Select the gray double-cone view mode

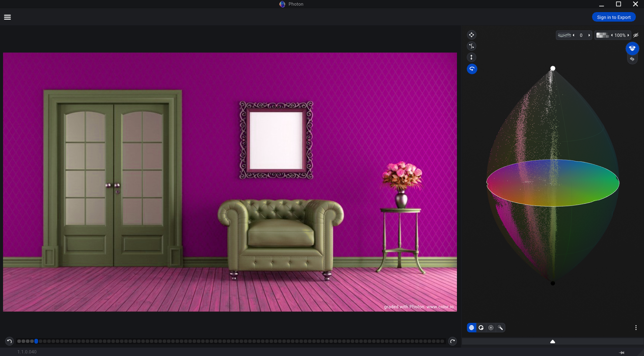click(x=632, y=59)
